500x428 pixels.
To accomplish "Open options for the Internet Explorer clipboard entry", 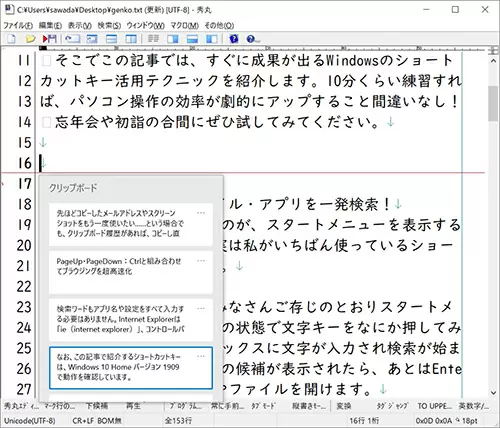I will pyautogui.click(x=201, y=309).
